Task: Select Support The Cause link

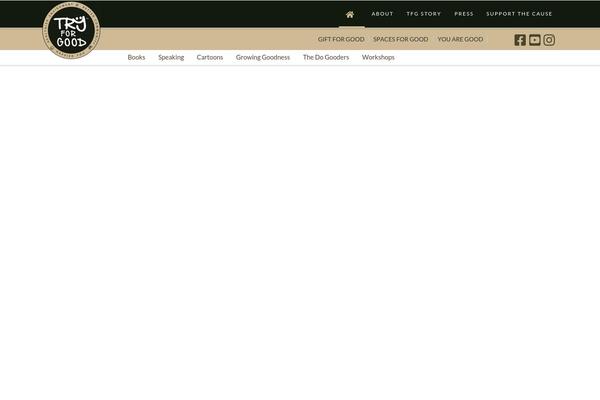Action: pos(519,14)
